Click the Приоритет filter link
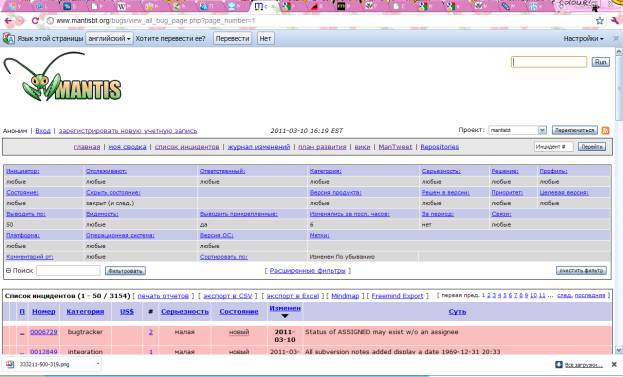This screenshot has width=623, height=377. tap(507, 193)
